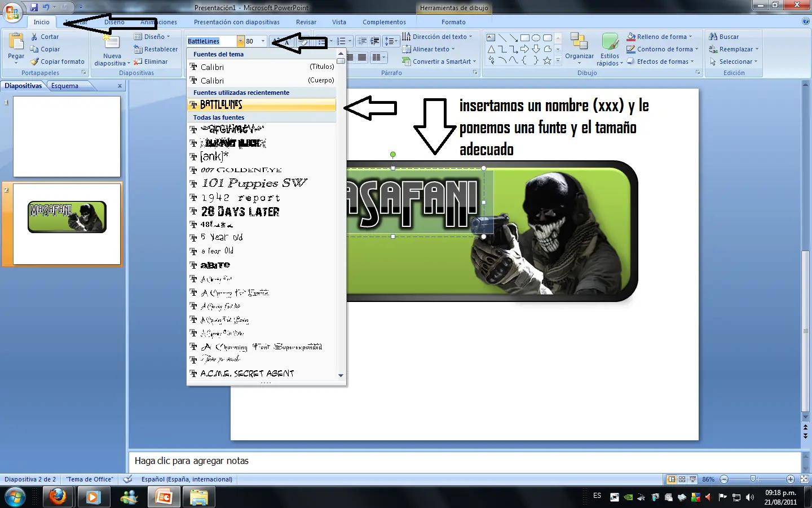
Task: Open the line spacing dropdown
Action: [x=391, y=41]
